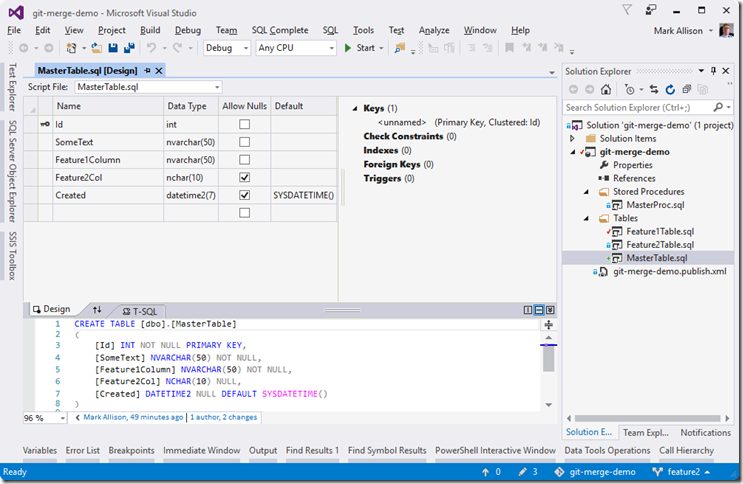Collapse the Keys section

(355, 109)
